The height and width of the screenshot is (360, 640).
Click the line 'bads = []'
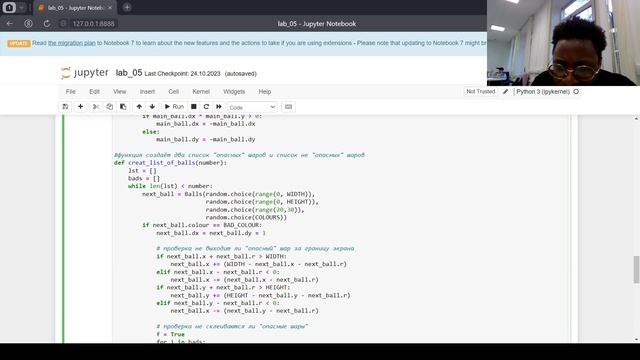[x=144, y=178]
